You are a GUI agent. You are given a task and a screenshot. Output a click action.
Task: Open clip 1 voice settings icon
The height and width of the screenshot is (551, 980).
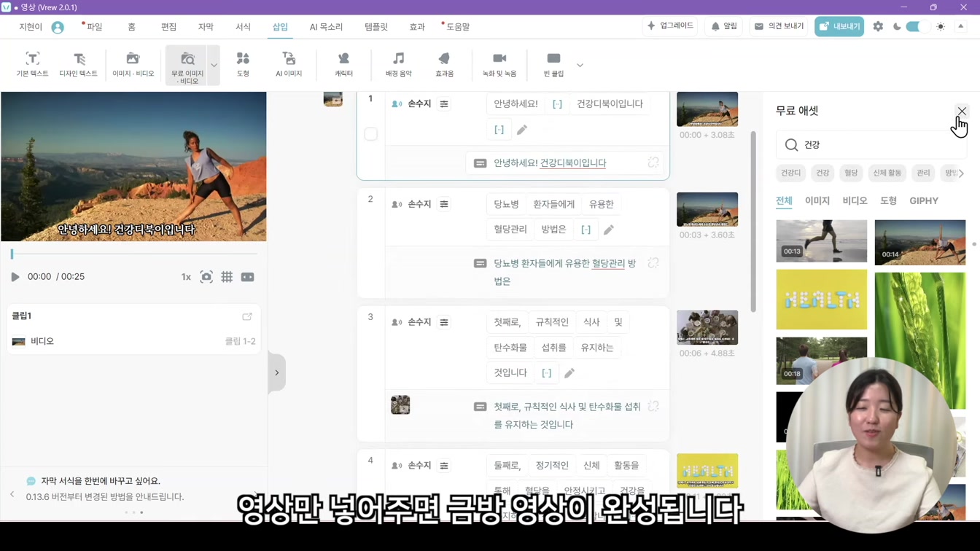click(x=444, y=104)
